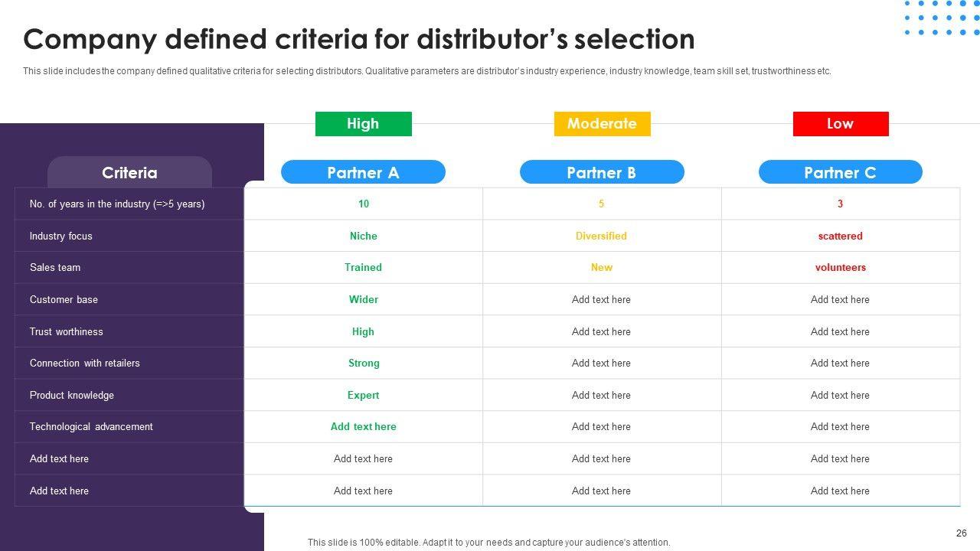Select the 'Trust worthiness' criteria row
The width and height of the screenshot is (980, 551).
coord(66,331)
